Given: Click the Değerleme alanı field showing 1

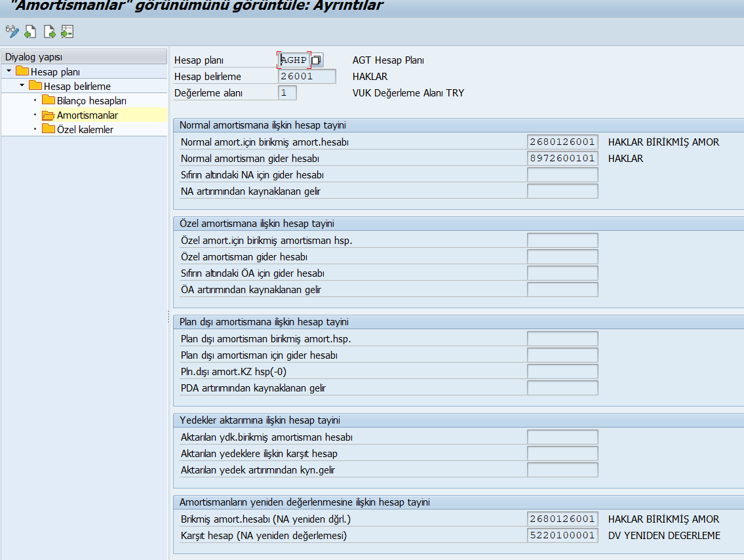Looking at the screenshot, I should [x=287, y=92].
